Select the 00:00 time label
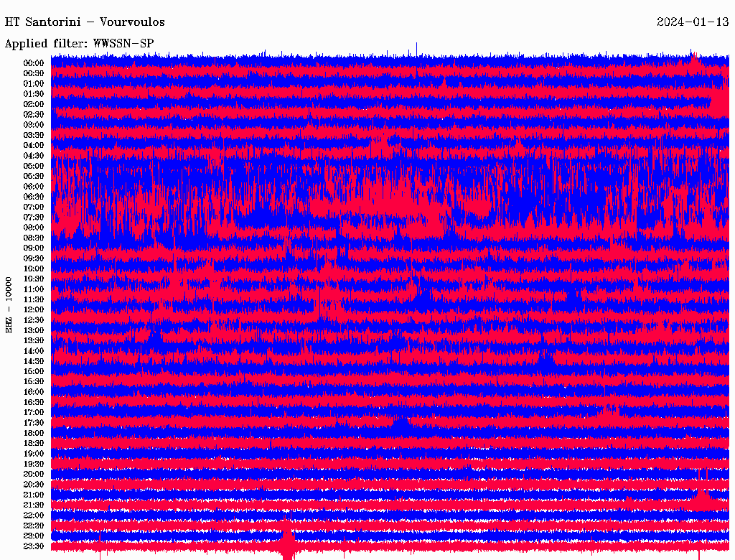This screenshot has width=735, height=560. (34, 63)
